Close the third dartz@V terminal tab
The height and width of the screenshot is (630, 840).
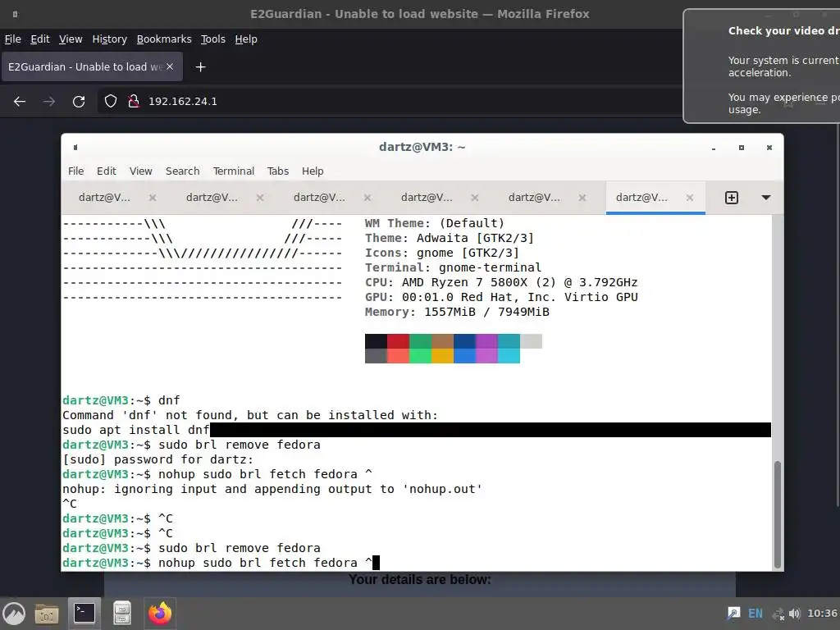coord(367,198)
